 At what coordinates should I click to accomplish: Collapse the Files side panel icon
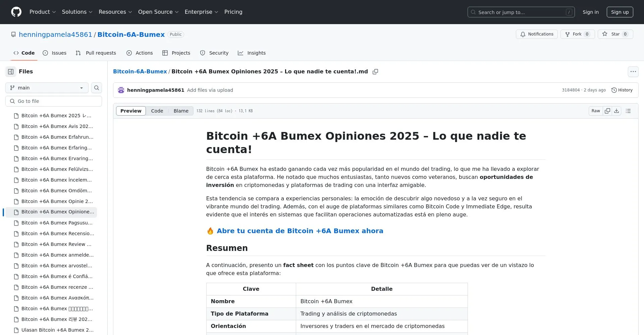tap(11, 72)
